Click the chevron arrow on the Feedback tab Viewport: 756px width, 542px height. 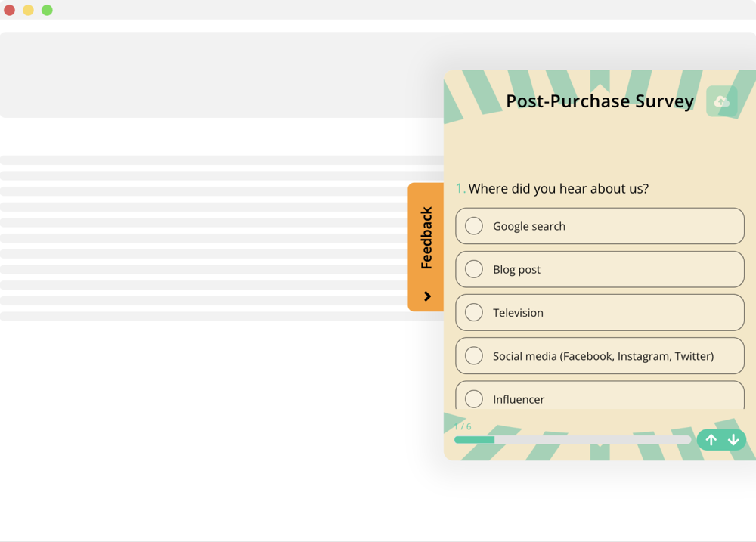click(426, 297)
